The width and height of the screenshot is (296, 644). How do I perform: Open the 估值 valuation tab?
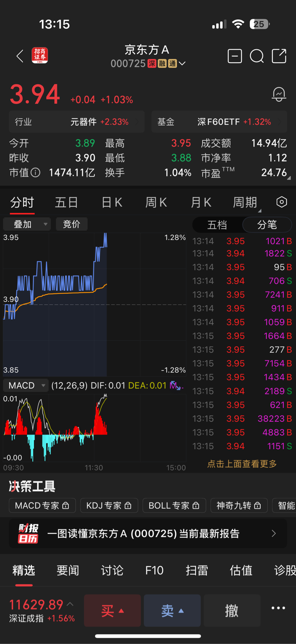241,570
